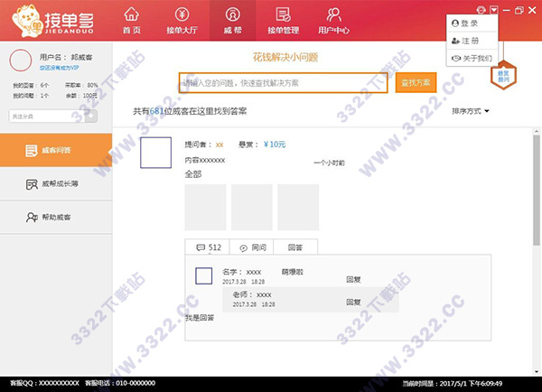Screen dimensions: 542x392
Task: Click the arrow button beside 关注分类
Action: [x=91, y=117]
